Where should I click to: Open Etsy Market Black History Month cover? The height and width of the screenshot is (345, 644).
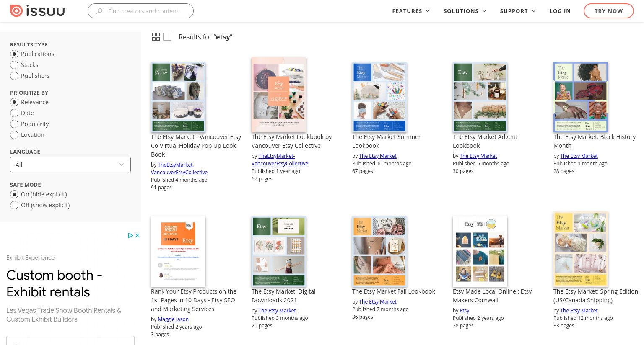pyautogui.click(x=581, y=97)
